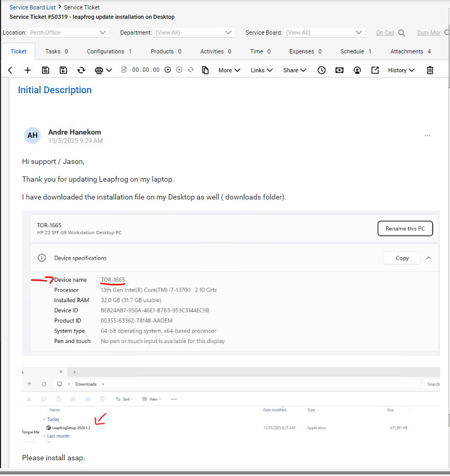
Task: Click the save and close disk icon
Action: coord(63,70)
